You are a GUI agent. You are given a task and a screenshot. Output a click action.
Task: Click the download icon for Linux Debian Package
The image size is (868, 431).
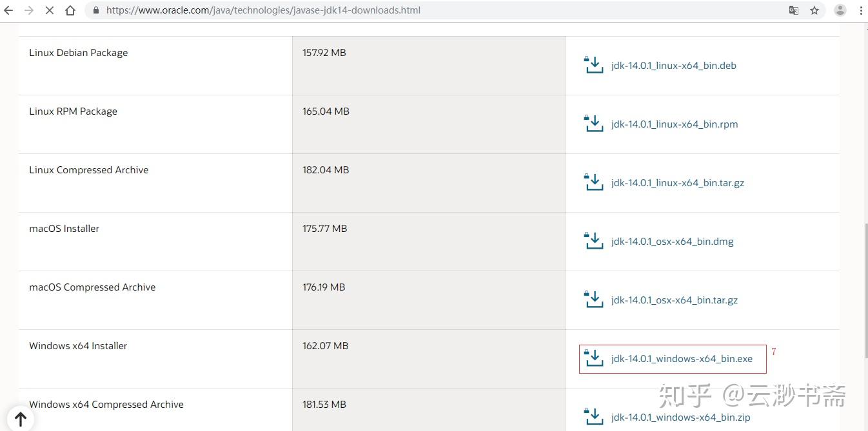click(593, 65)
